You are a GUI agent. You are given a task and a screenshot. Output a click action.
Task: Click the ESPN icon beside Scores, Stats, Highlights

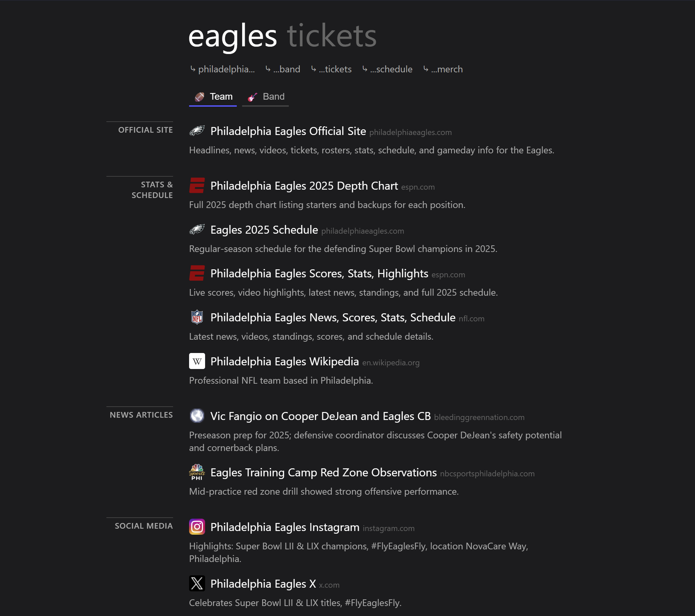point(197,273)
